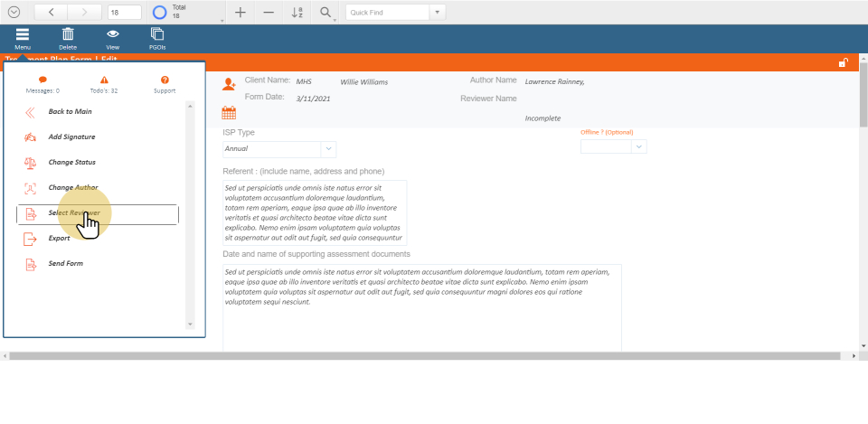Expand the Quick Find dropdown arrow
868x424 pixels.
coord(438,13)
